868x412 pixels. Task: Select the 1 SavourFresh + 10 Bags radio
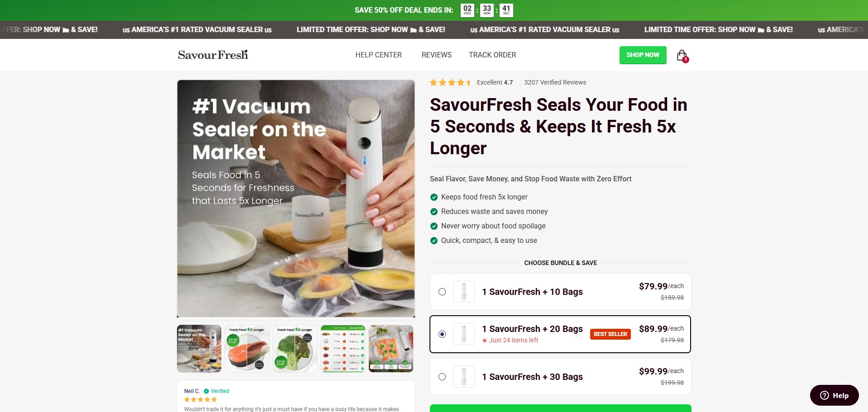pyautogui.click(x=442, y=292)
